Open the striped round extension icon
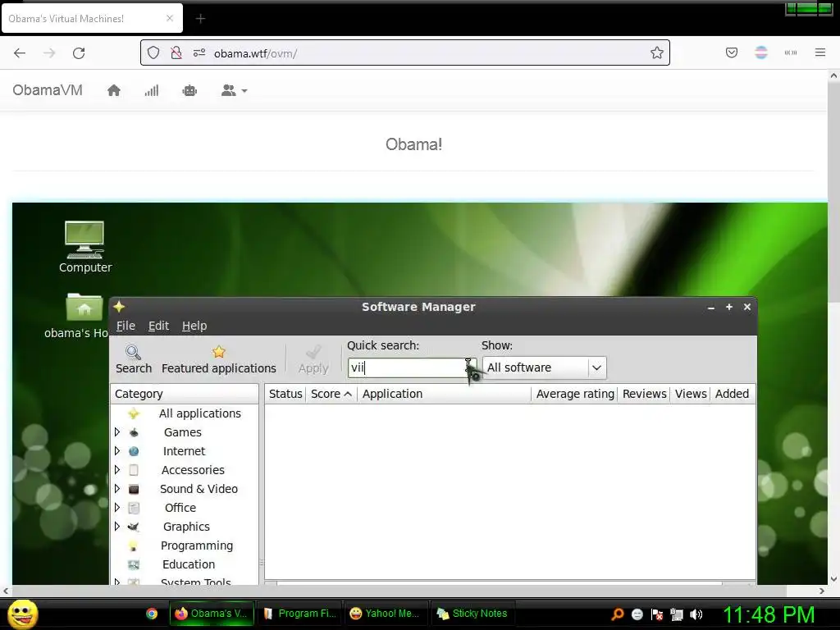This screenshot has width=840, height=630. 761,52
